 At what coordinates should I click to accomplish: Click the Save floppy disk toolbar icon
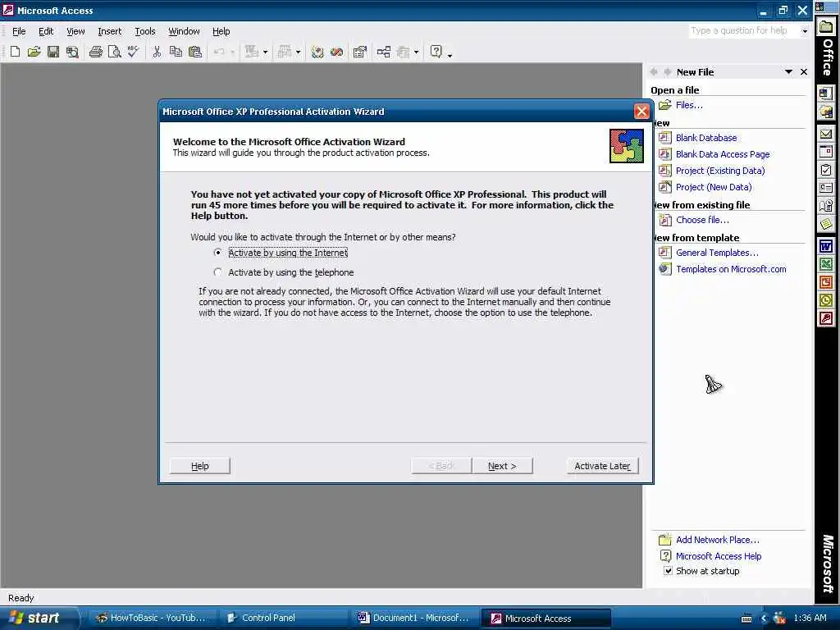(x=53, y=52)
